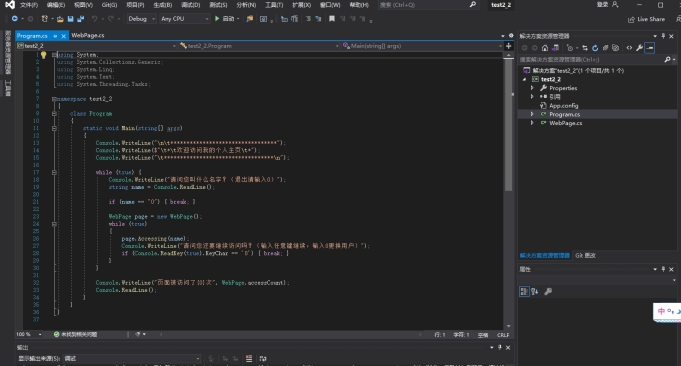The image size is (681, 366).
Task: Collapse the test2_2 project node
Action: [524, 79]
